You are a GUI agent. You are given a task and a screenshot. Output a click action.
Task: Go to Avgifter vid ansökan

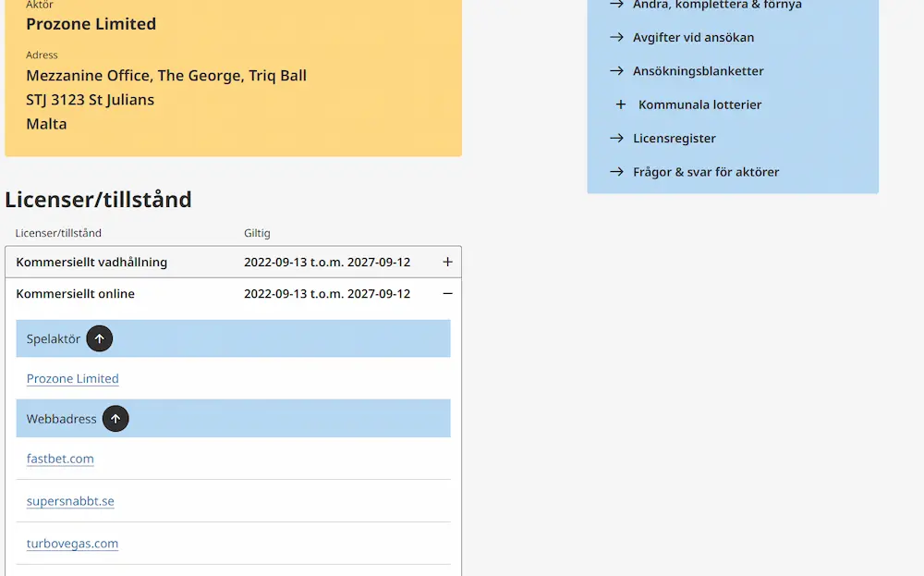pos(693,37)
